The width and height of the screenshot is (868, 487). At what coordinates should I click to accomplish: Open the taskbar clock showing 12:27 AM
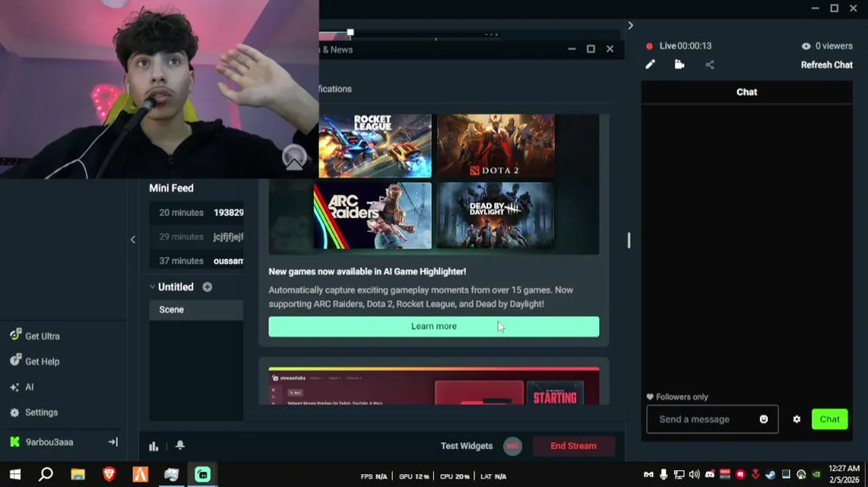(x=844, y=475)
